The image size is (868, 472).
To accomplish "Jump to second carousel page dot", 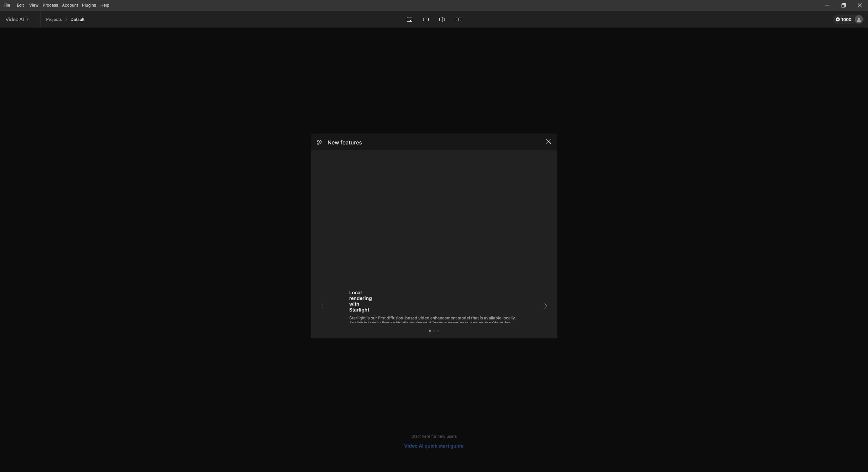I will pyautogui.click(x=434, y=331).
